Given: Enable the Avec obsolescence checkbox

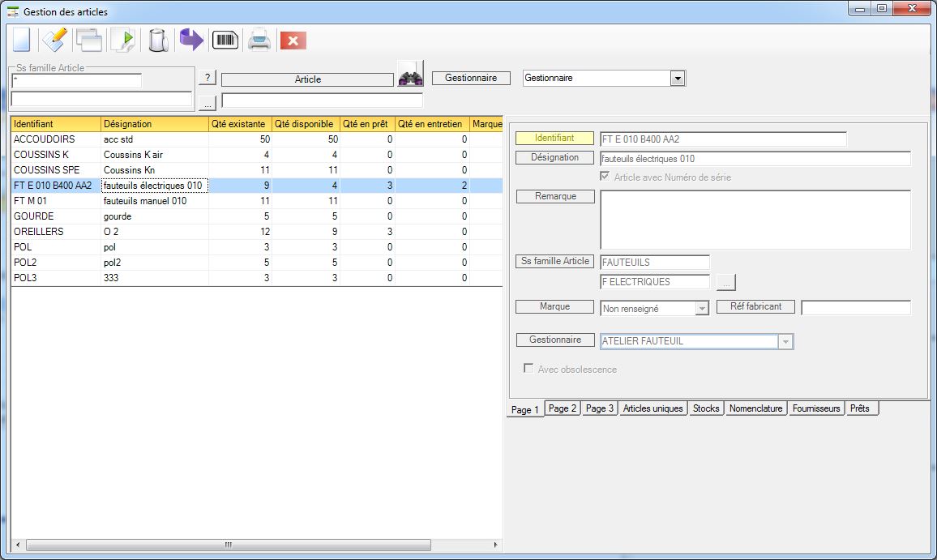Looking at the screenshot, I should [528, 368].
